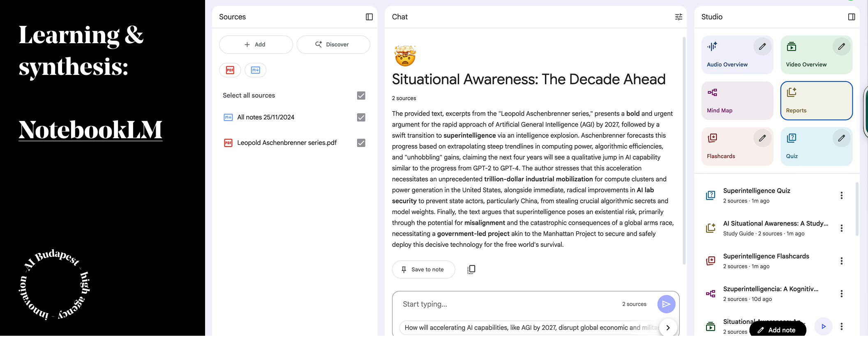Image resolution: width=868 pixels, height=337 pixels.
Task: Open more options for Superintelligence Flashcards
Action: click(x=841, y=261)
